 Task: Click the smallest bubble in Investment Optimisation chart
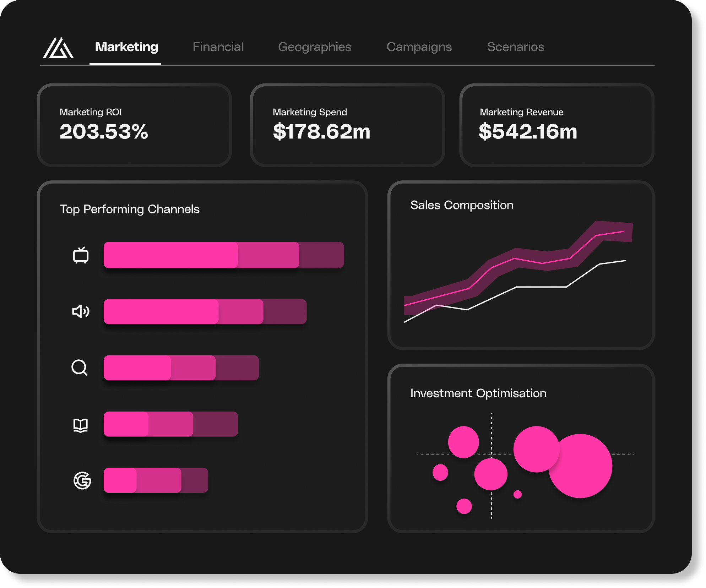point(518,494)
